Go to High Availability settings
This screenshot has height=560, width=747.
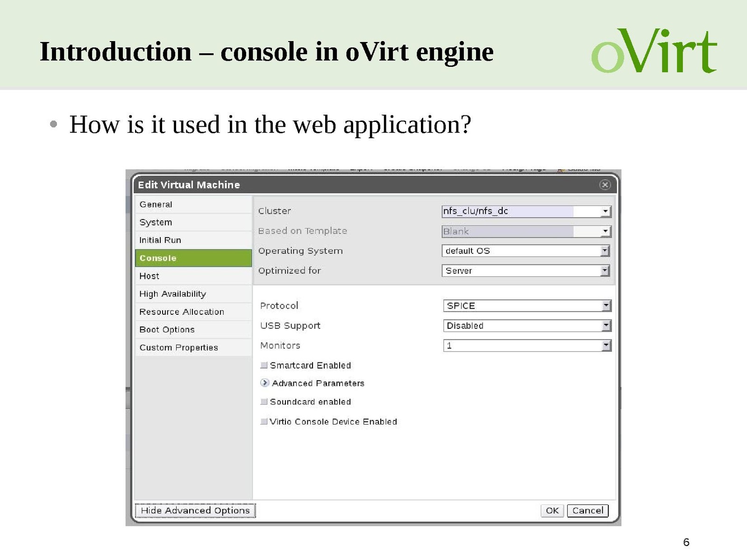pos(193,294)
